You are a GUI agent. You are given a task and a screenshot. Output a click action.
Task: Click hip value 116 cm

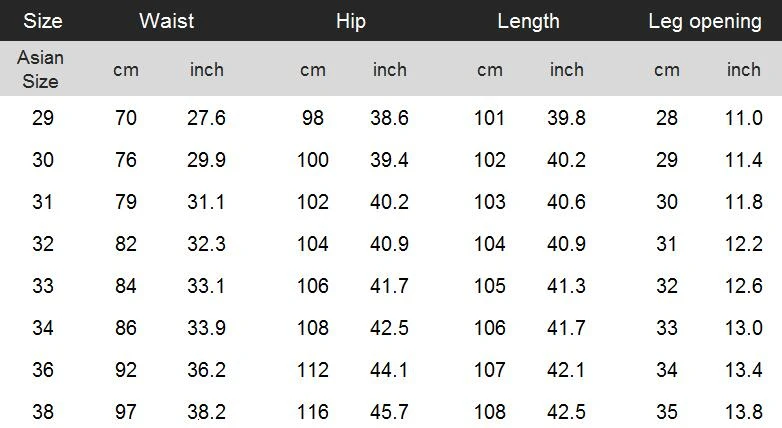pos(313,412)
